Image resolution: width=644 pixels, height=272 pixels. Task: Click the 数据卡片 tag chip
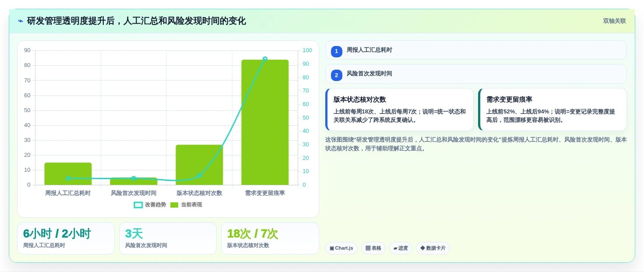coord(433,248)
